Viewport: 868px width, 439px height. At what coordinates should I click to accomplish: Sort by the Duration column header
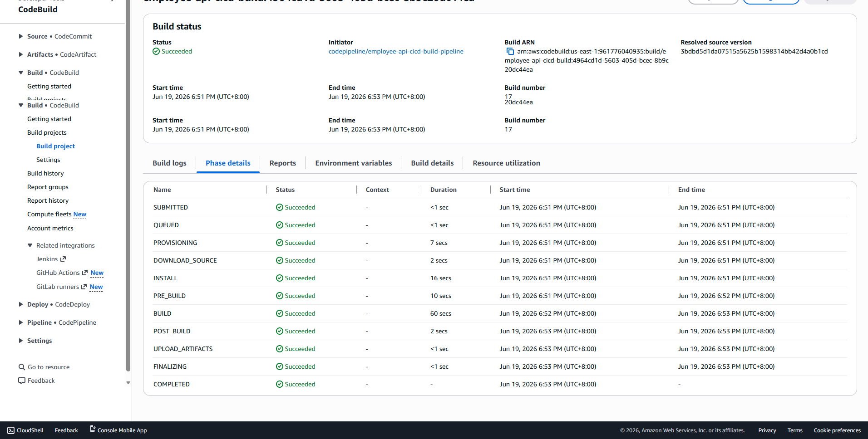click(443, 190)
